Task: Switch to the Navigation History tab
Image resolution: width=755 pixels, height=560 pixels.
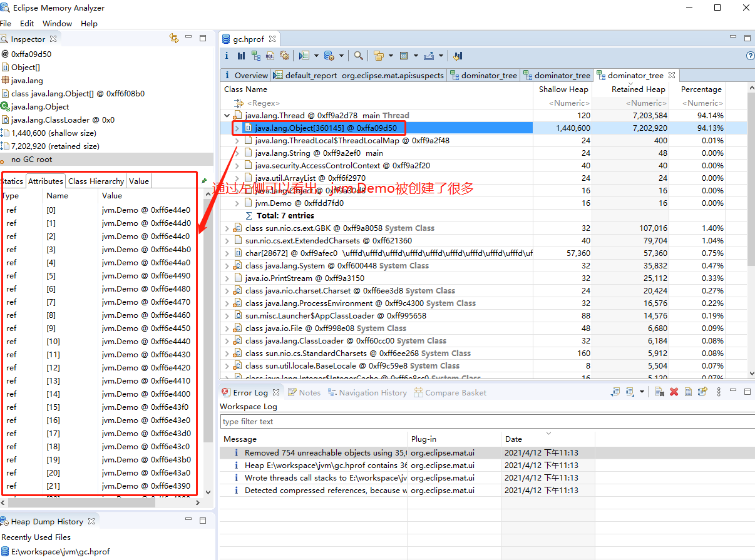Action: click(367, 392)
